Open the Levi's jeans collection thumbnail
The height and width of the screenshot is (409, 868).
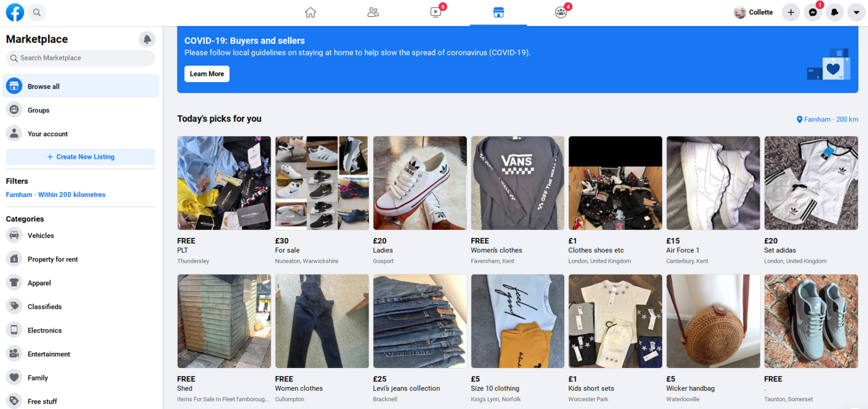(420, 321)
